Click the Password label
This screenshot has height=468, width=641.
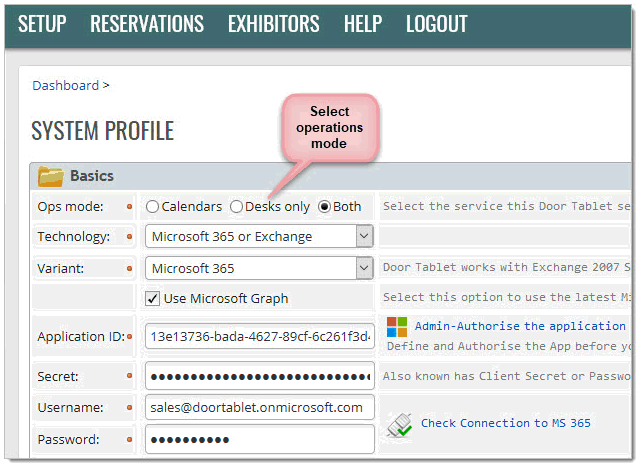[68, 439]
